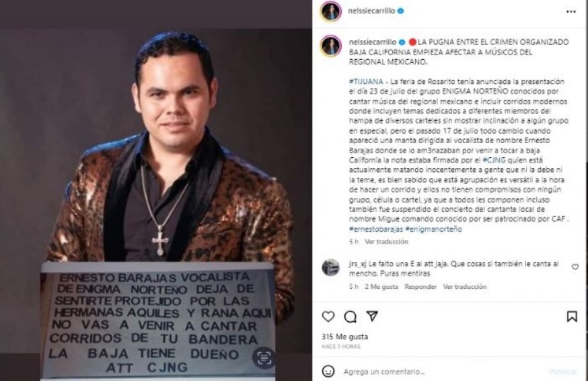Open the comment bubble icon
588x381 pixels.
351,317
